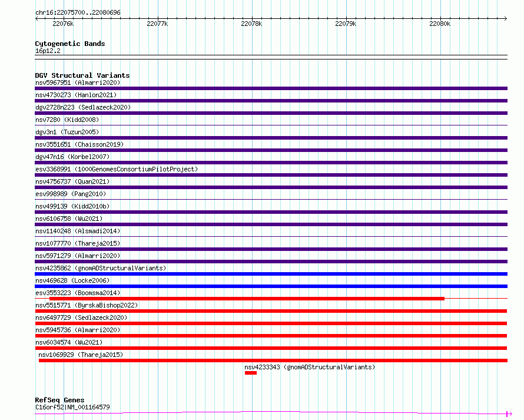Click the thick red bar of esv3553223
Viewport: 524px width, 420px height.
point(247,299)
